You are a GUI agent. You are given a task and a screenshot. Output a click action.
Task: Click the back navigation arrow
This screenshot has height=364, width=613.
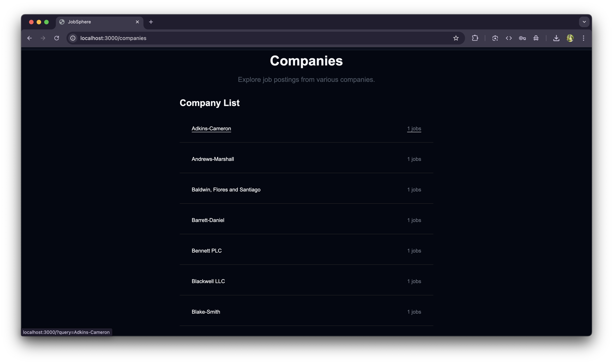(29, 38)
